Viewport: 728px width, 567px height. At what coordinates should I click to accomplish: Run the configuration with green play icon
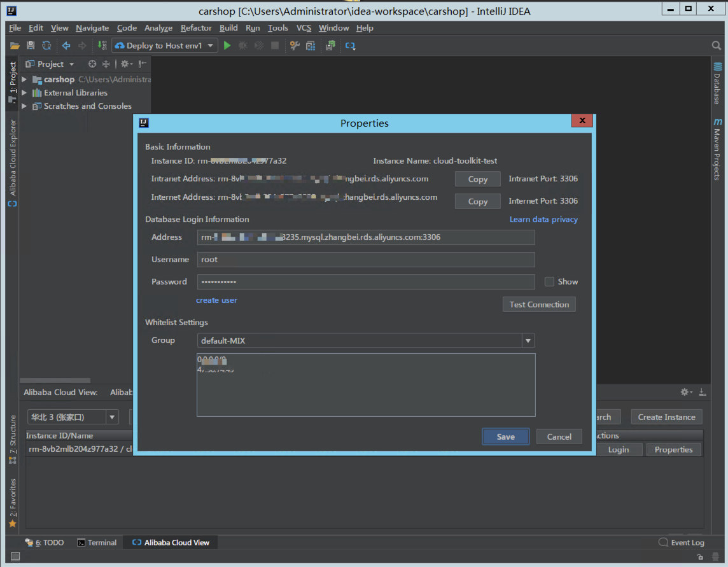227,46
